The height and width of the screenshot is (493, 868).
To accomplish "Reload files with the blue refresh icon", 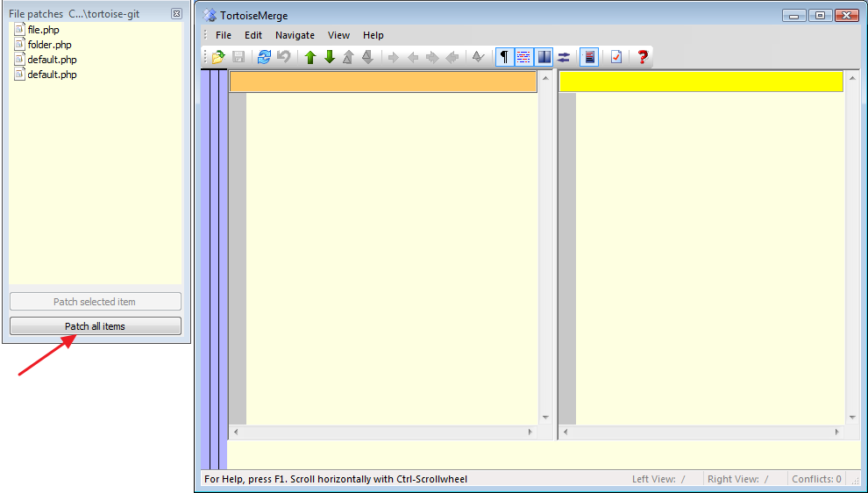I will tap(264, 57).
